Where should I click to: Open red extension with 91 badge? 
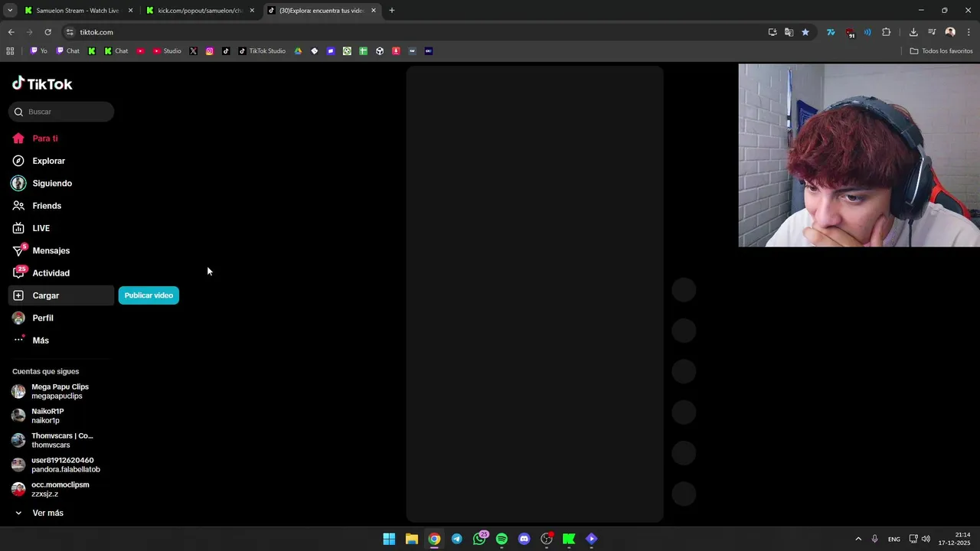pyautogui.click(x=850, y=32)
